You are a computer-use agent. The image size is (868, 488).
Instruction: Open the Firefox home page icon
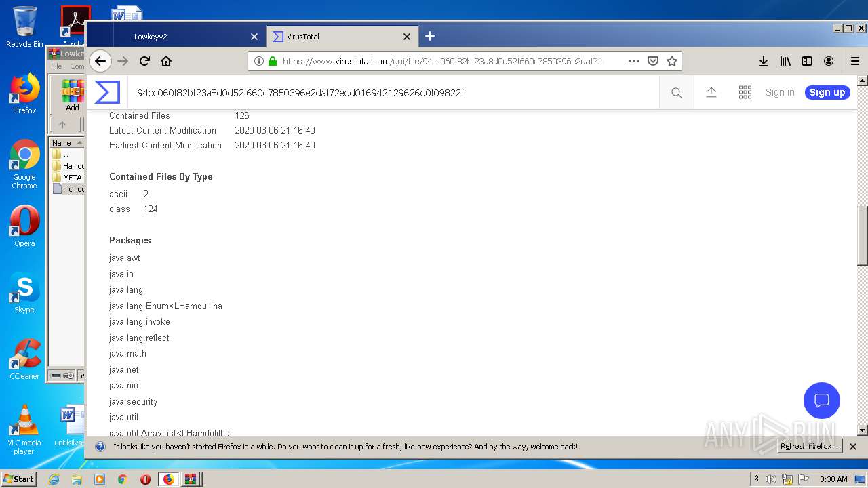(166, 61)
